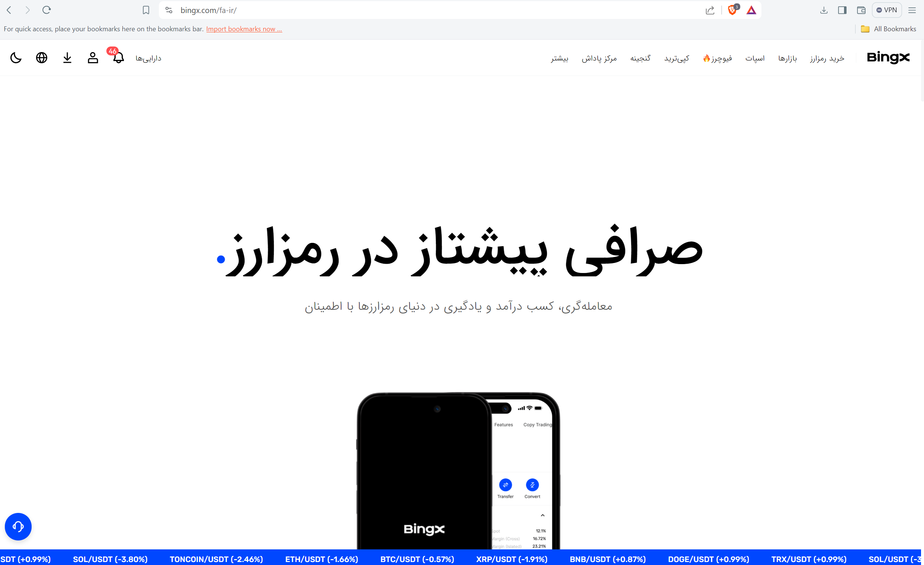This screenshot has height=565, width=924.
Task: Click the language/globe icon
Action: pos(42,58)
